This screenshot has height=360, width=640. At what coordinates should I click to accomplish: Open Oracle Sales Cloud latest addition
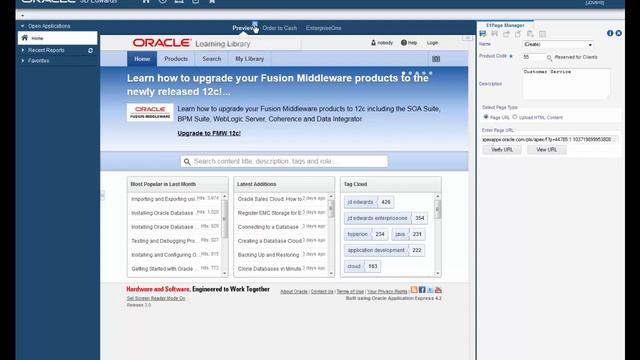coord(269,199)
